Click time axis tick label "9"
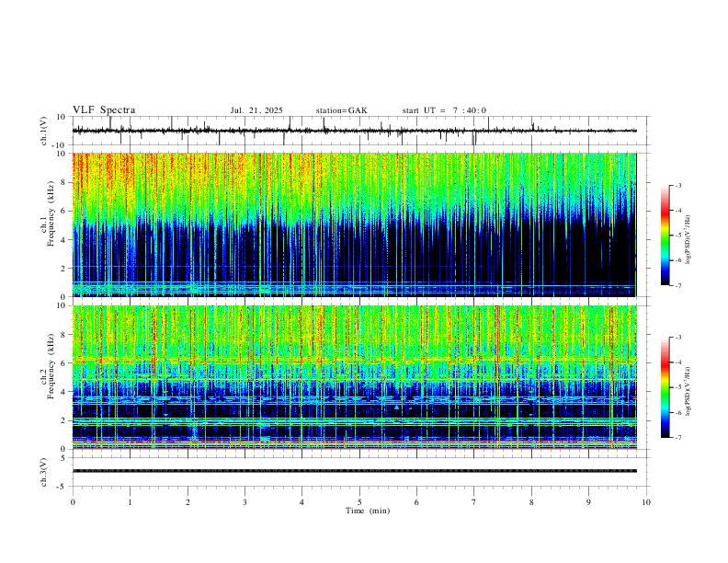Screen dimensions: 728x563 click(x=588, y=502)
